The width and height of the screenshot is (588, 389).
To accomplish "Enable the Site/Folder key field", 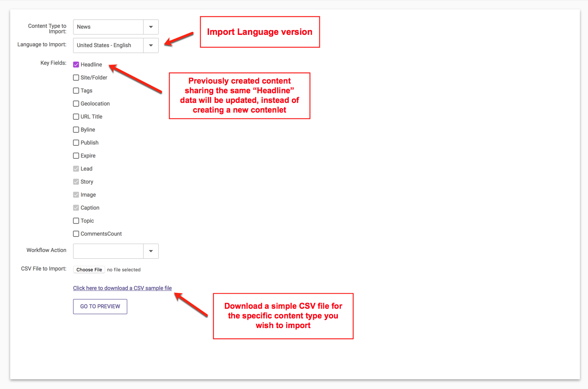I will click(x=76, y=78).
